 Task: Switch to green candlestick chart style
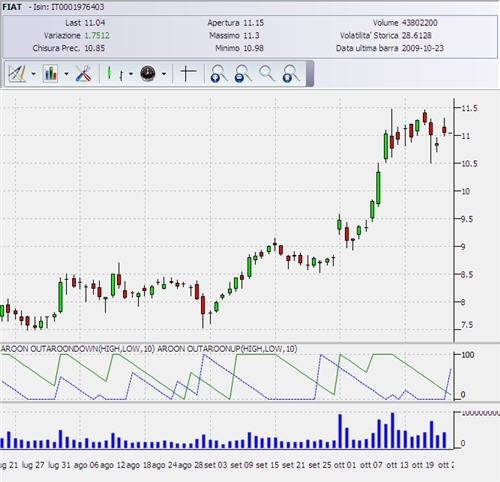pos(109,73)
